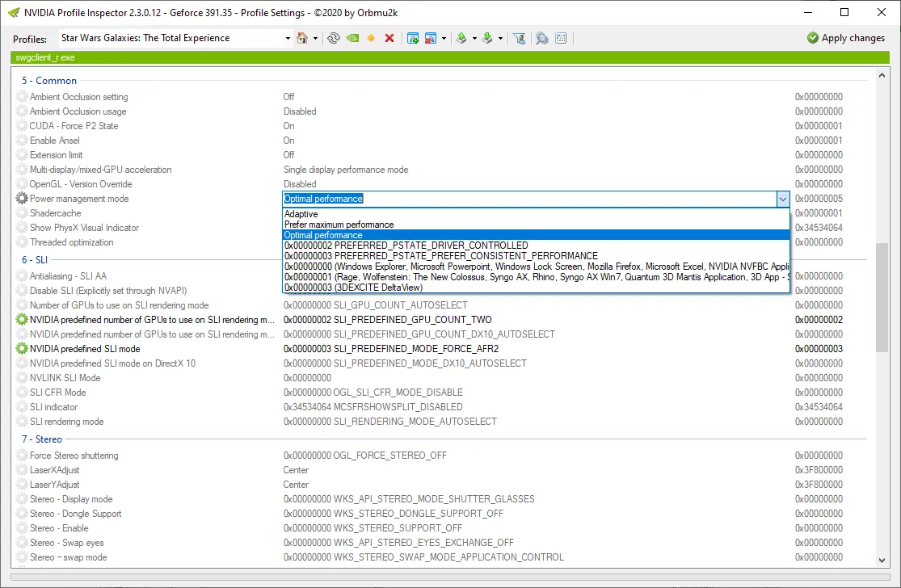Click the gear icon beside Threaded optimization
The width and height of the screenshot is (901, 588).
point(22,242)
